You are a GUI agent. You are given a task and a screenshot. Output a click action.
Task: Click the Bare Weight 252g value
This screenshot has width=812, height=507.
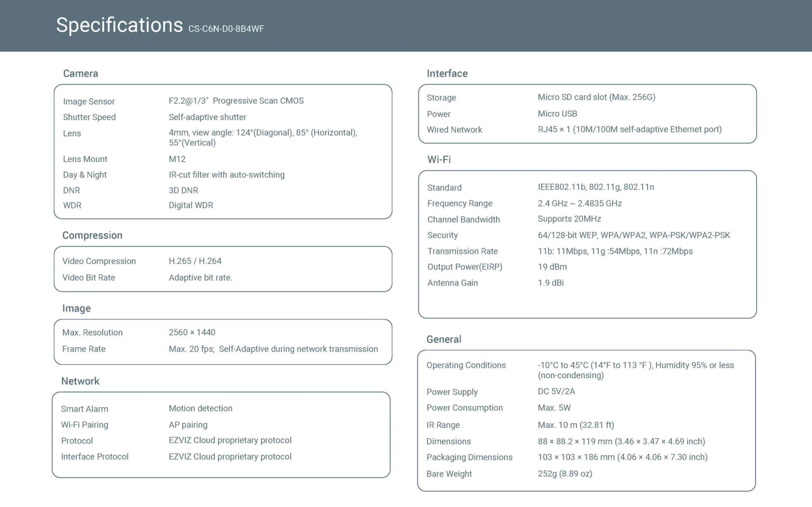[565, 474]
